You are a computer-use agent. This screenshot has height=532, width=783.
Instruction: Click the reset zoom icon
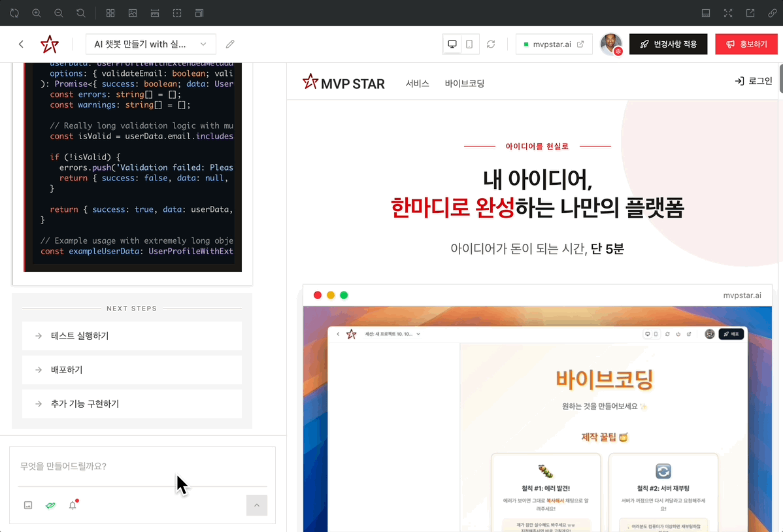pos(81,12)
